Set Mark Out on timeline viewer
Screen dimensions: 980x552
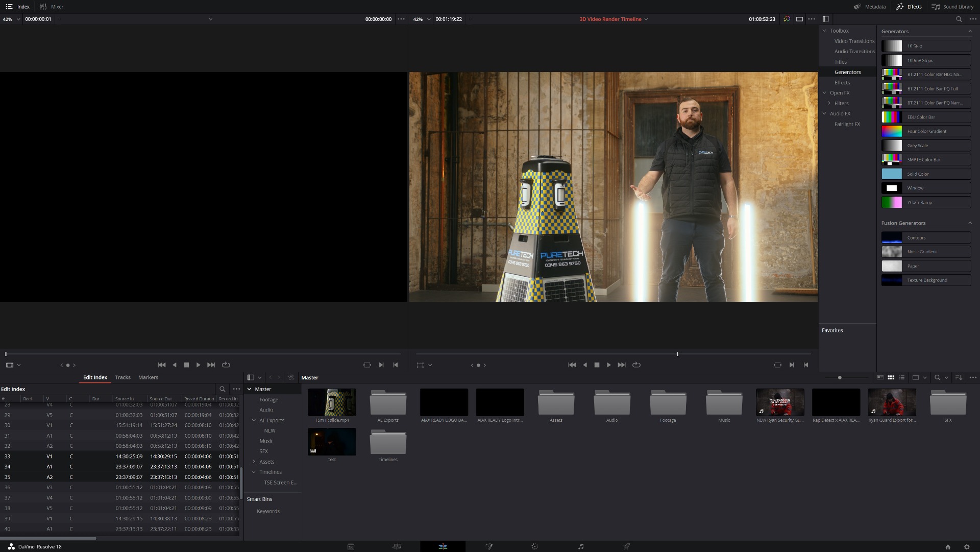[x=806, y=365]
